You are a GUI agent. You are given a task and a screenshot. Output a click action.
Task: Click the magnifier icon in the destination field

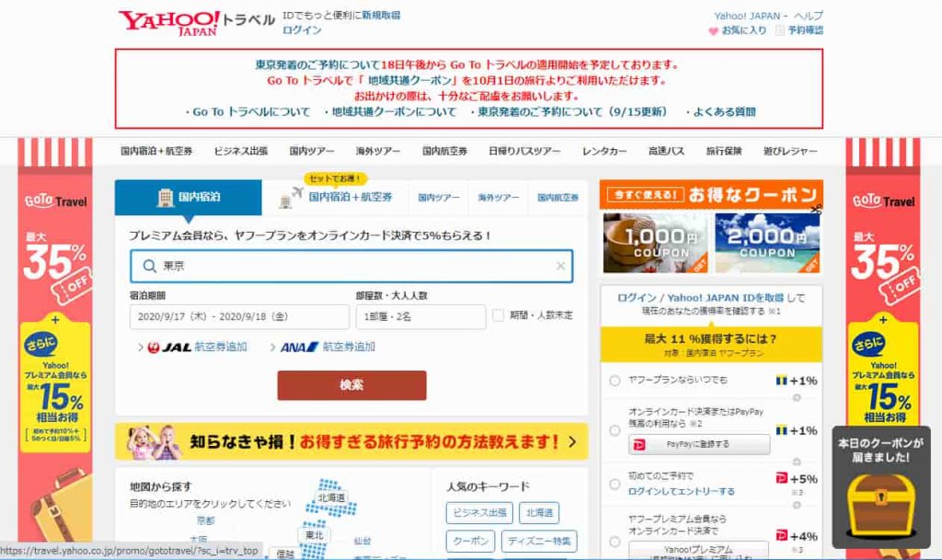tap(150, 266)
